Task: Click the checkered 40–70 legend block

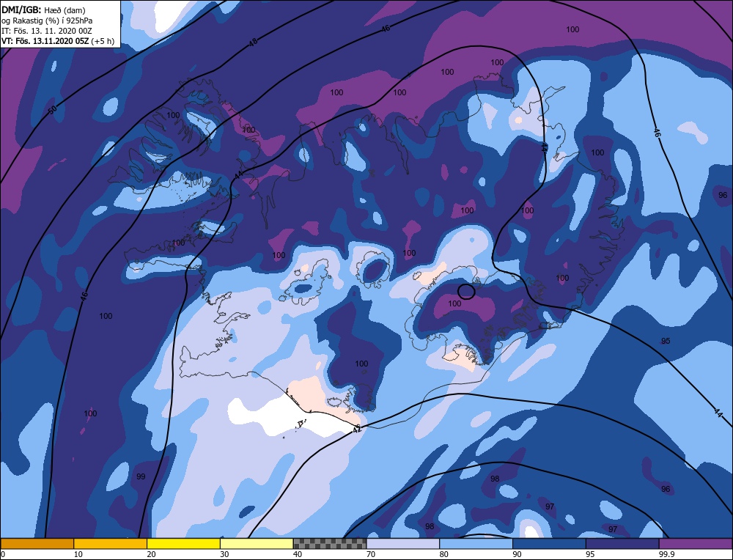Action: tap(330, 543)
